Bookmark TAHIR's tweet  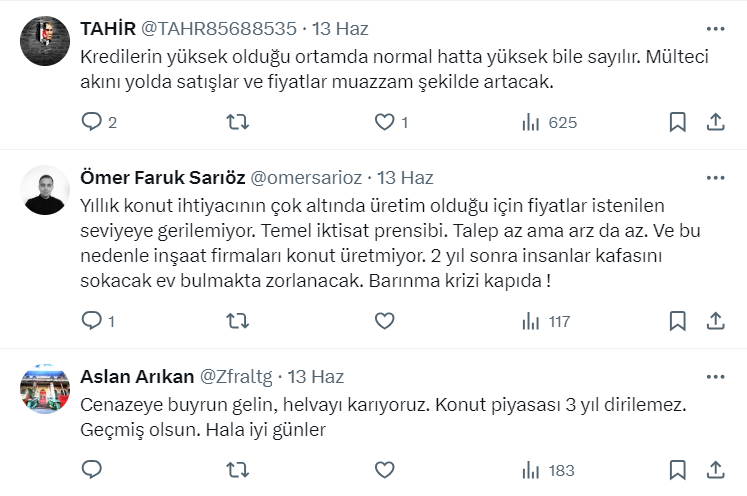point(677,122)
